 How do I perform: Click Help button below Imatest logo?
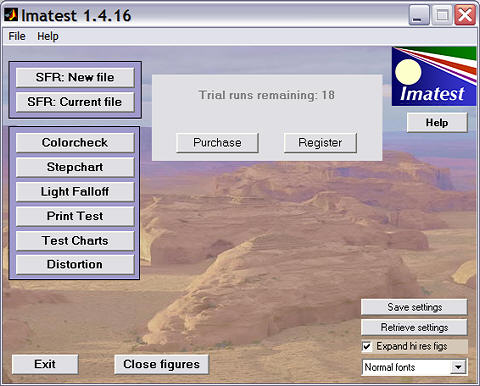[437, 123]
